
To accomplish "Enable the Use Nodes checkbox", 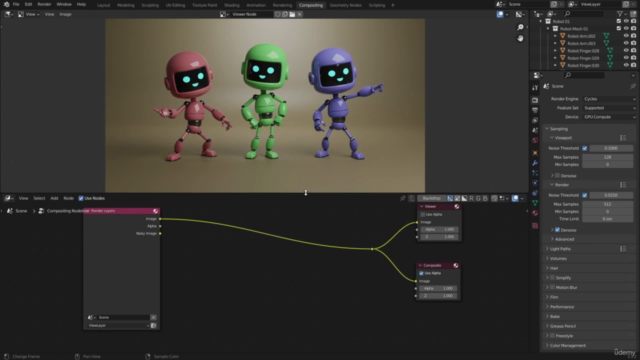I will coord(81,198).
